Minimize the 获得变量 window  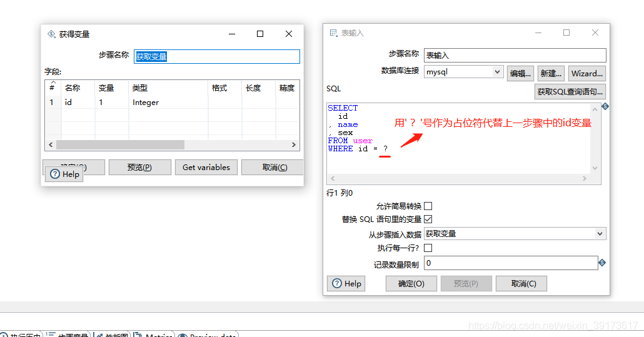[x=232, y=34]
